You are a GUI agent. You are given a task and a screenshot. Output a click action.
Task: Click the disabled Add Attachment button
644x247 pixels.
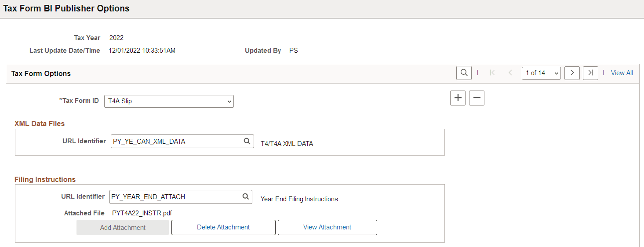[x=123, y=228]
